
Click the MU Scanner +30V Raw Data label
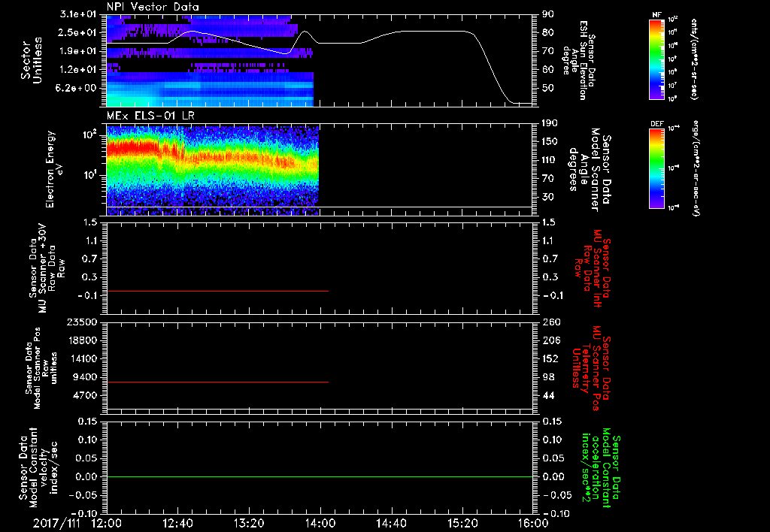click(x=47, y=268)
